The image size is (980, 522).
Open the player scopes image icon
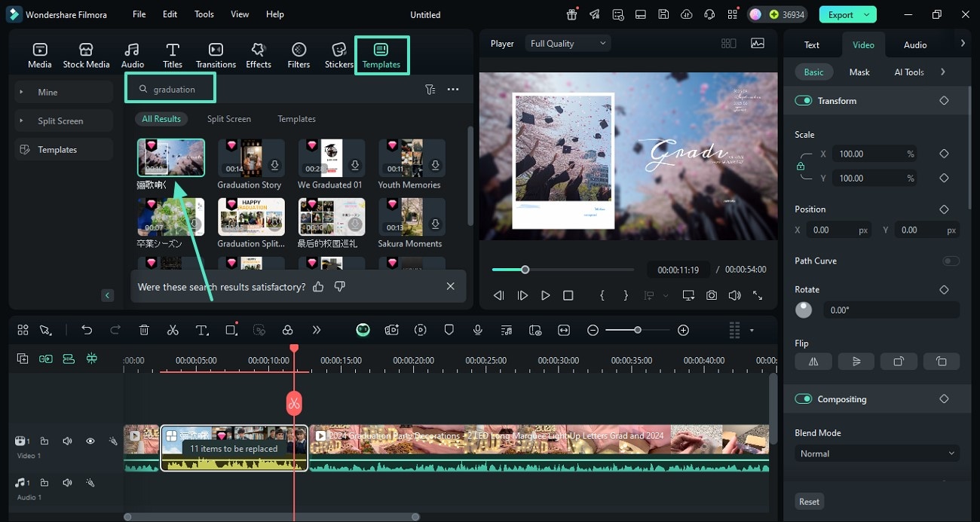pos(757,44)
